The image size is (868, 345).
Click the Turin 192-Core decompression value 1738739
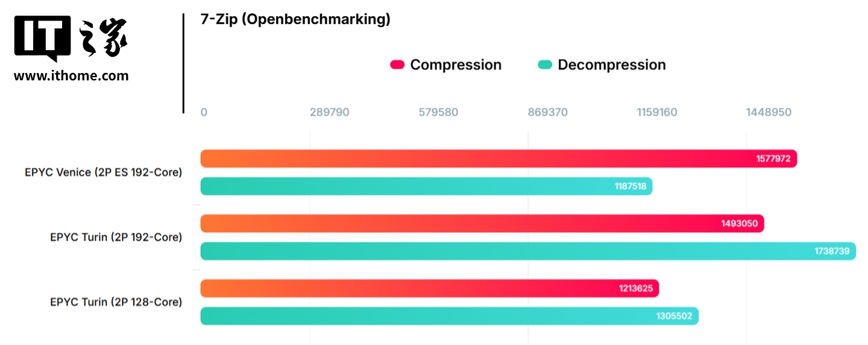click(x=831, y=252)
